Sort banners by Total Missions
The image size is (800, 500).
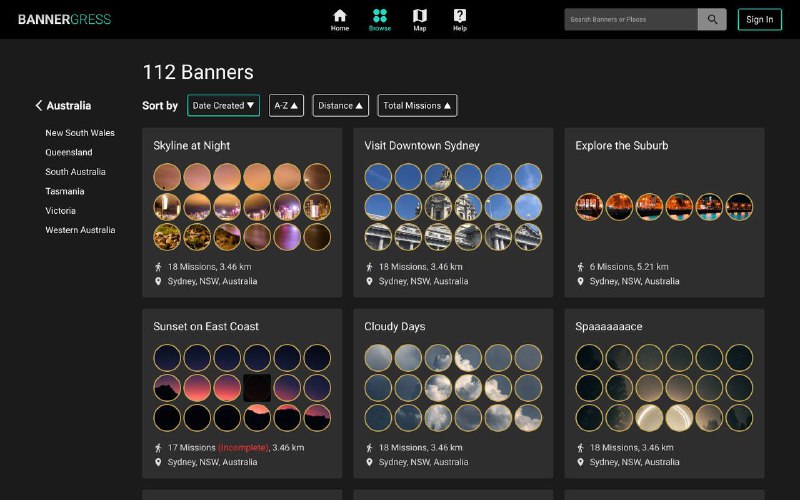tap(416, 105)
